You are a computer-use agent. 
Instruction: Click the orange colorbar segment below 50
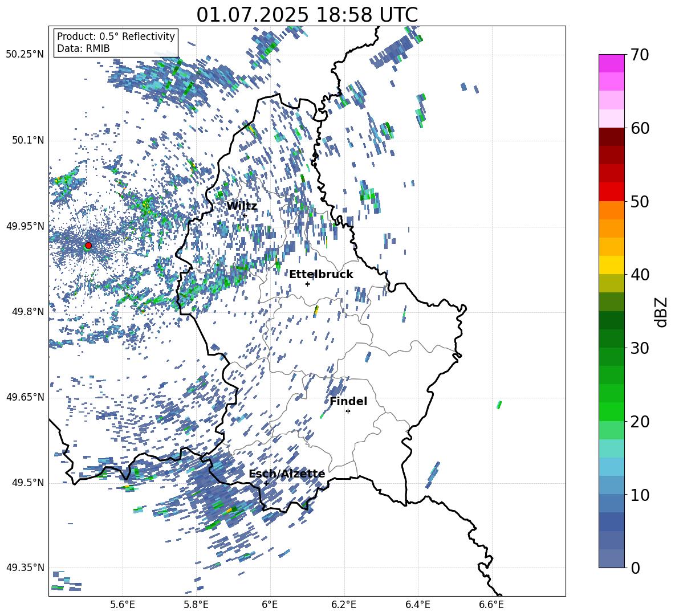[x=611, y=210]
